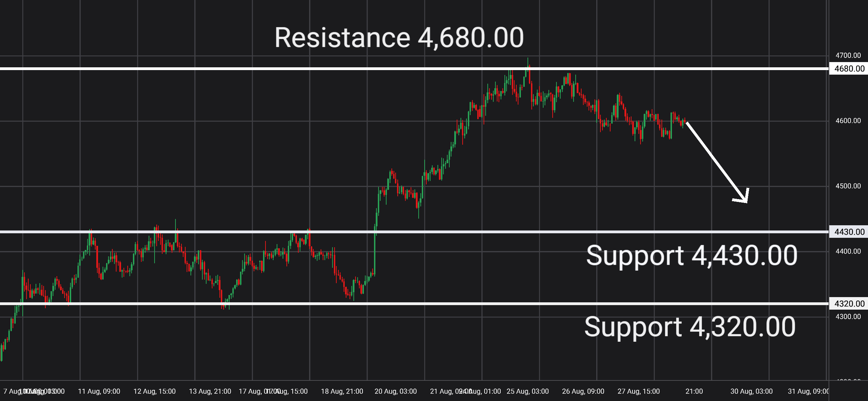The height and width of the screenshot is (401, 868).
Task: Click the 4500.00 price axis tick
Action: (848, 186)
